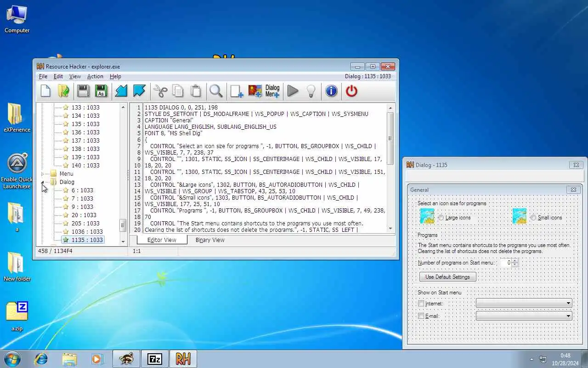The height and width of the screenshot is (368, 588).
Task: Open a file with the folder icon
Action: pyautogui.click(x=63, y=91)
